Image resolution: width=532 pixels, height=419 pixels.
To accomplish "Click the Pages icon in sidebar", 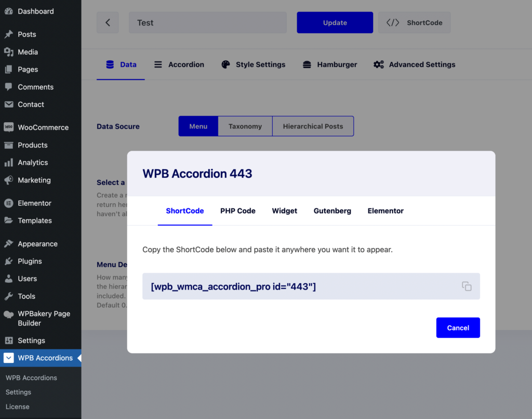I will coord(9,69).
